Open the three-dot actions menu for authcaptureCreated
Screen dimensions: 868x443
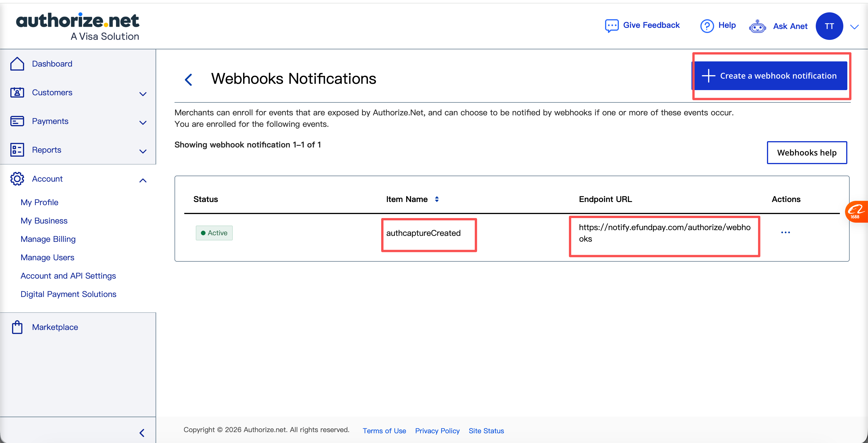click(785, 232)
